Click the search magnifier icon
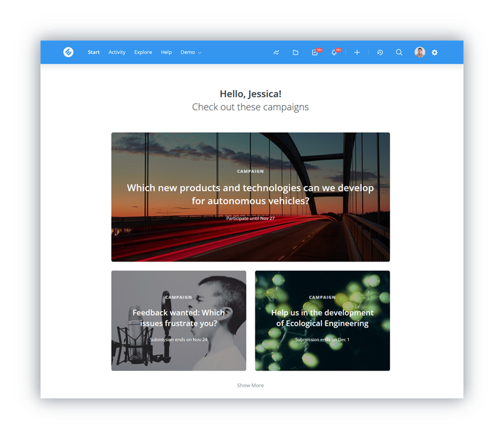504x439 pixels. pos(399,53)
